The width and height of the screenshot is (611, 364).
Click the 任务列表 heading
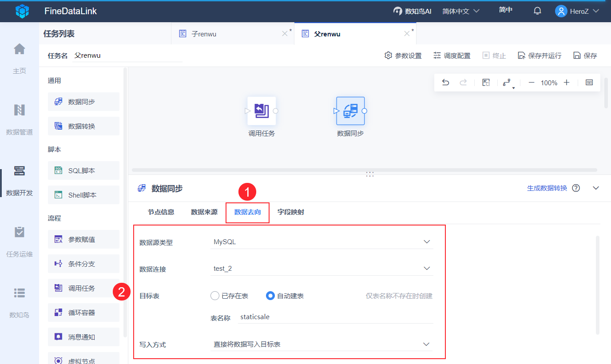59,34
